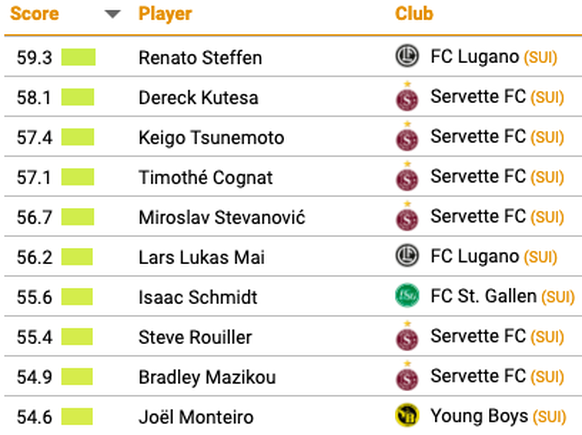Screen dimensions: 582x435
Task: Open Joël Monteiro player link
Action: tap(196, 416)
